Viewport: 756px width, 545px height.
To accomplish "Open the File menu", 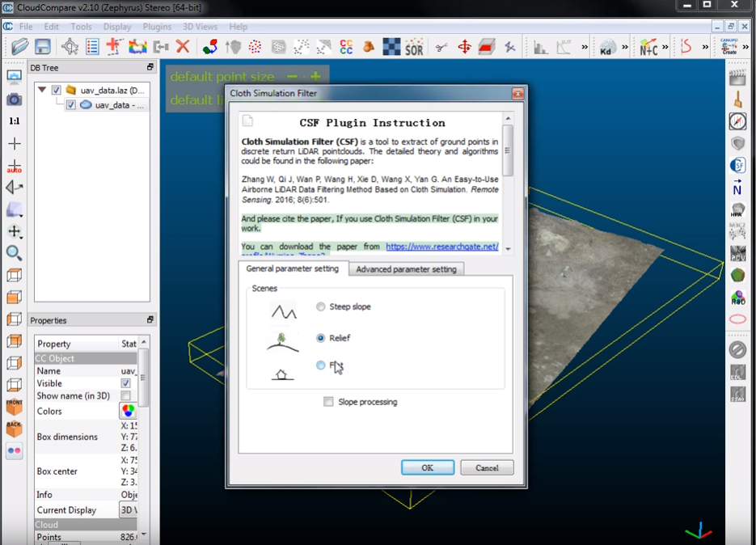I will (x=26, y=27).
